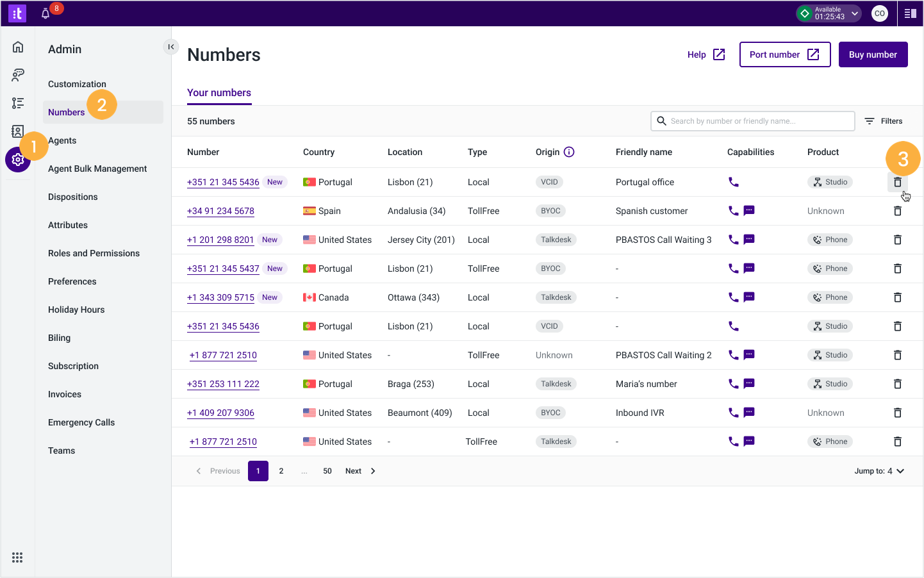This screenshot has height=578, width=924.
Task: Open the Filters panel
Action: (884, 121)
